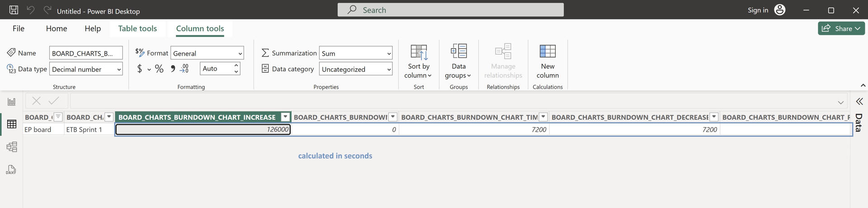Click the Share button

(x=841, y=28)
